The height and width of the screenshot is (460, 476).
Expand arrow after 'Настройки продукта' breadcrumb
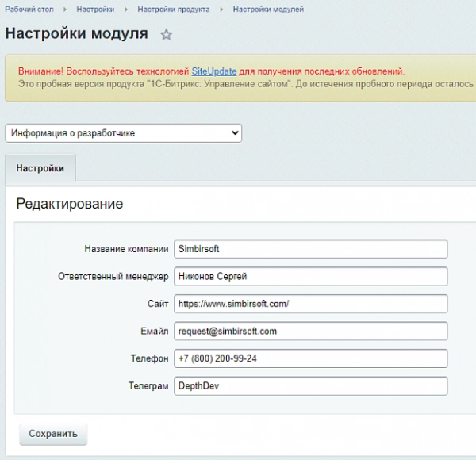221,10
